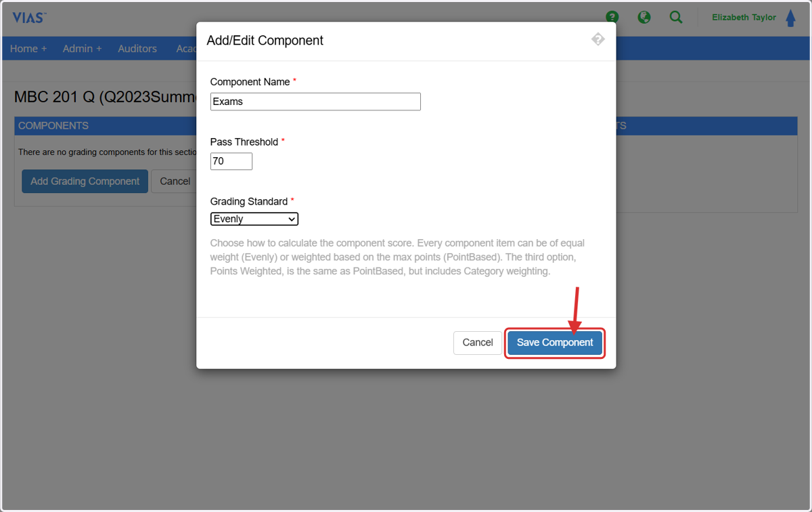Click the Component Name label
812x512 pixels.
(x=250, y=82)
